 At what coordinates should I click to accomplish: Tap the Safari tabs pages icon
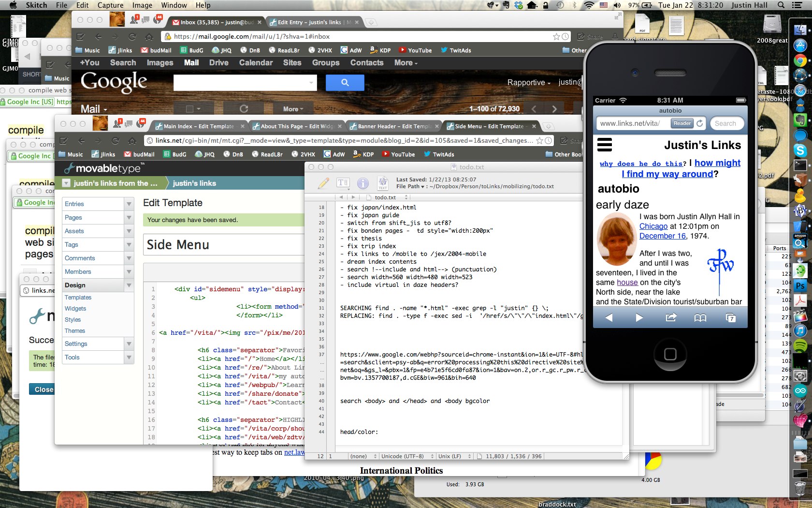(x=731, y=318)
